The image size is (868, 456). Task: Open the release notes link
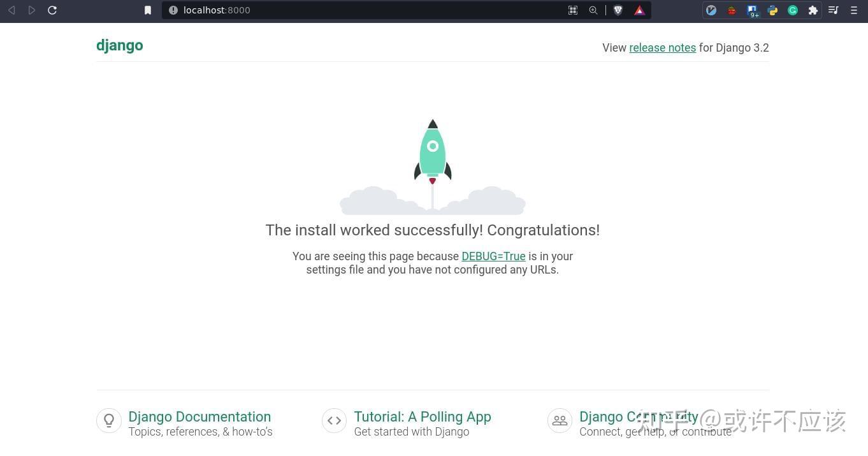(662, 48)
